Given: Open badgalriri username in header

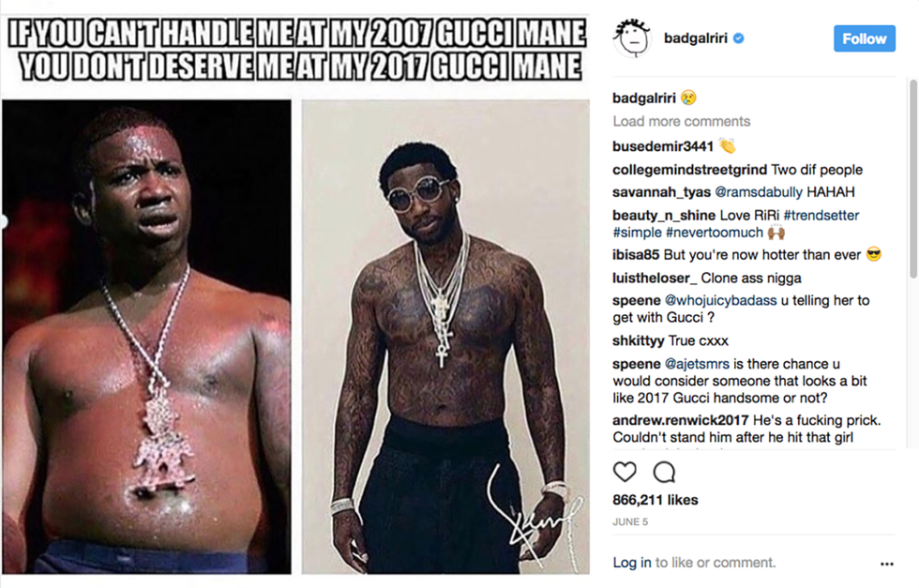Looking at the screenshot, I should click(x=696, y=38).
